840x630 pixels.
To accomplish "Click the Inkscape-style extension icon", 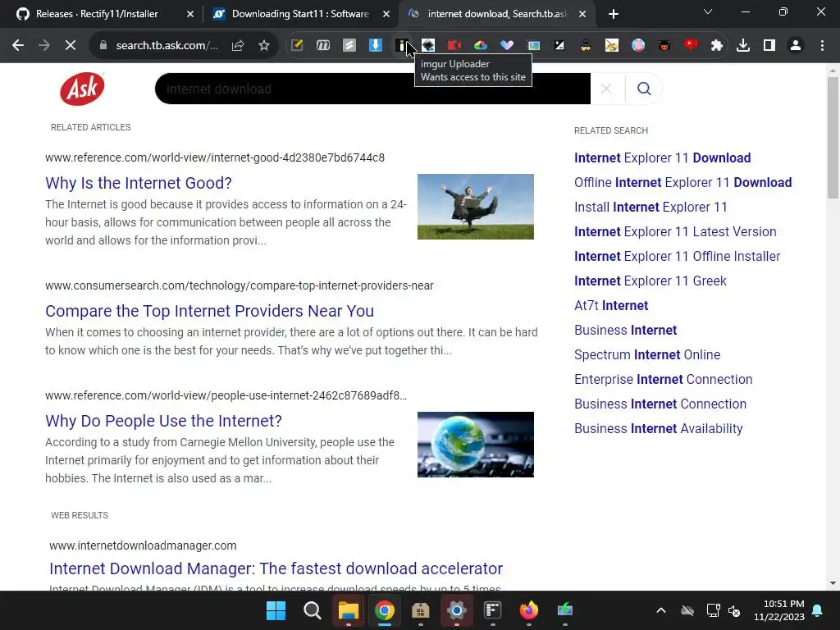I will click(x=428, y=46).
